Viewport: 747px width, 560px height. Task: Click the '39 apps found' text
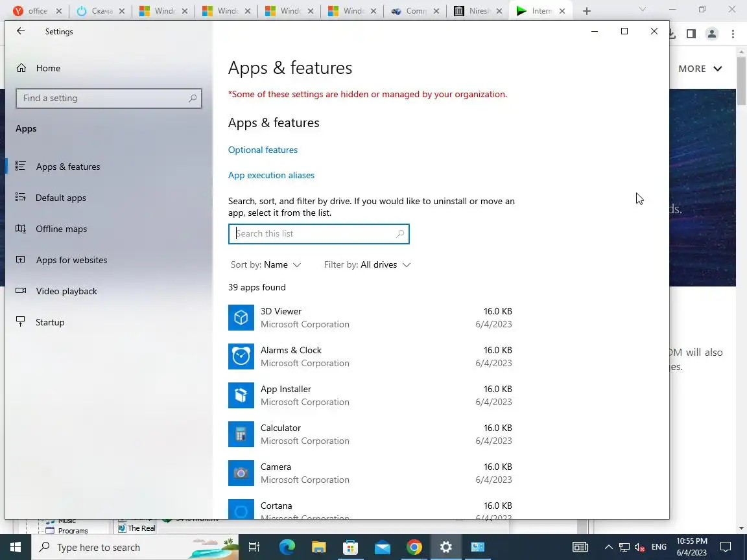(x=257, y=288)
